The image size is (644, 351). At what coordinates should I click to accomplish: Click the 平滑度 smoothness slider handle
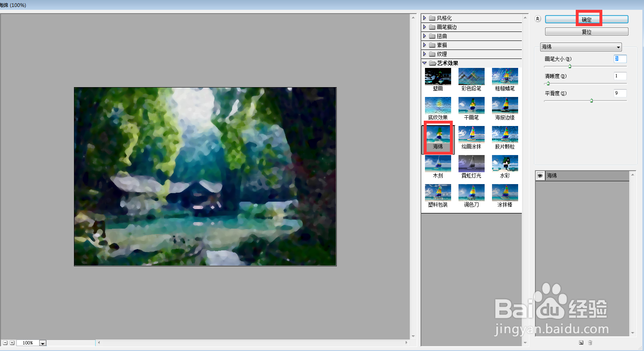(591, 101)
